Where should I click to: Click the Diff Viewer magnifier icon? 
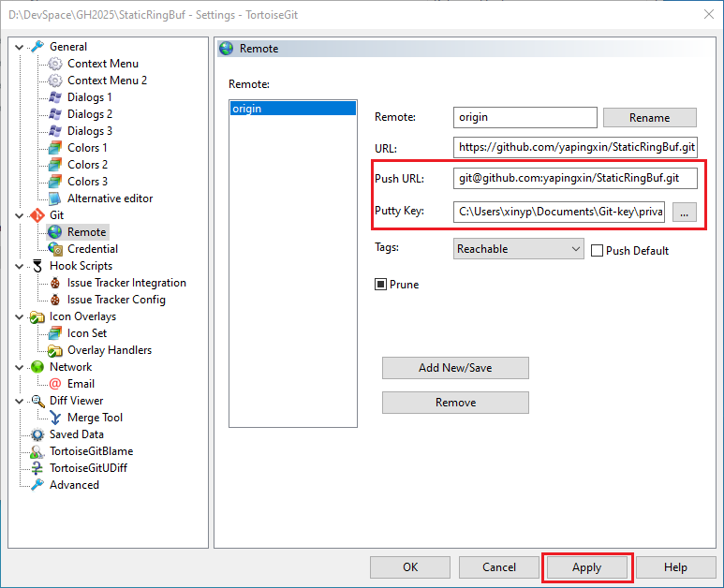(37, 401)
